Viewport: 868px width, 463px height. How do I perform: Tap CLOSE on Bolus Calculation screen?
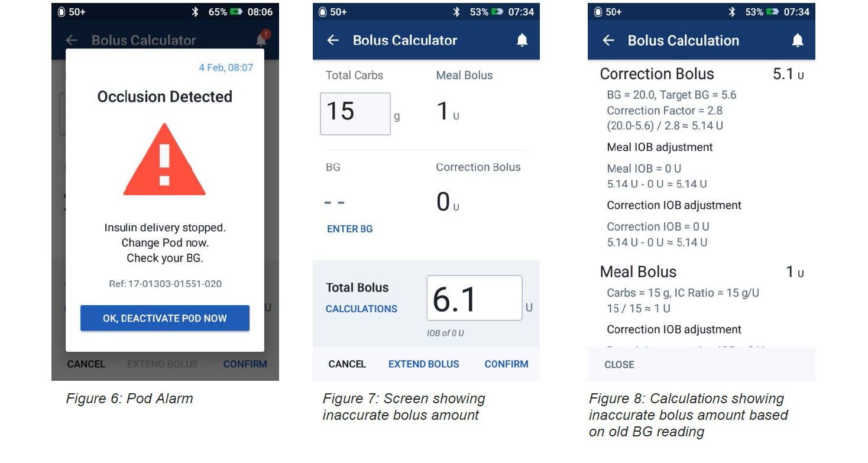pyautogui.click(x=619, y=365)
